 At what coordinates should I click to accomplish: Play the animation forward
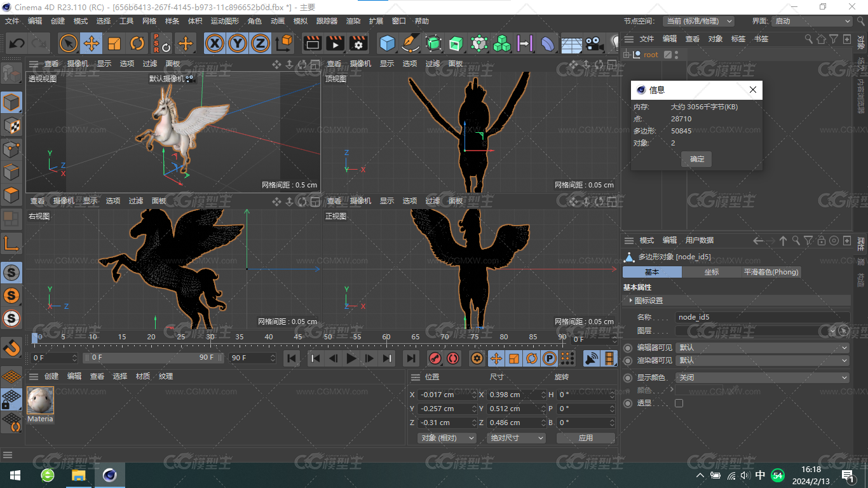pyautogui.click(x=351, y=358)
